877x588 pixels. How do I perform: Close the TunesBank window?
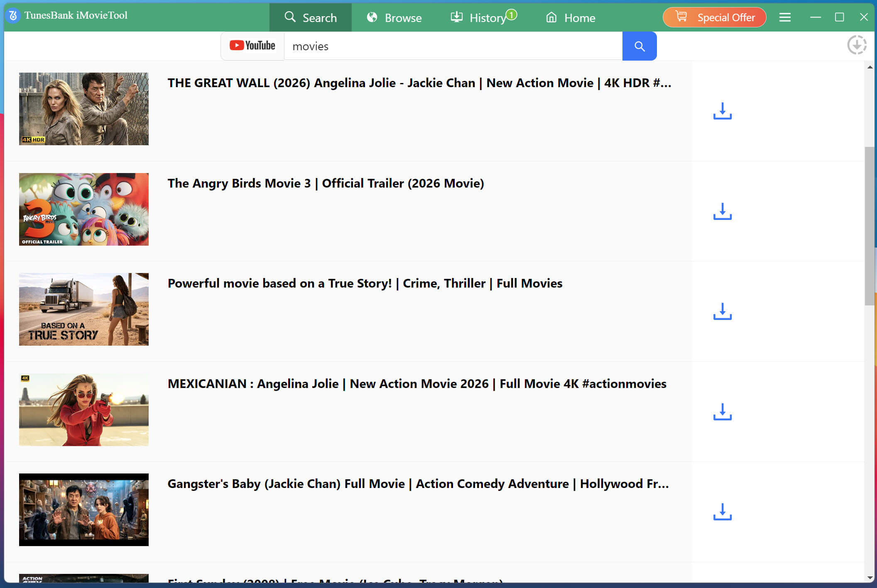[864, 17]
